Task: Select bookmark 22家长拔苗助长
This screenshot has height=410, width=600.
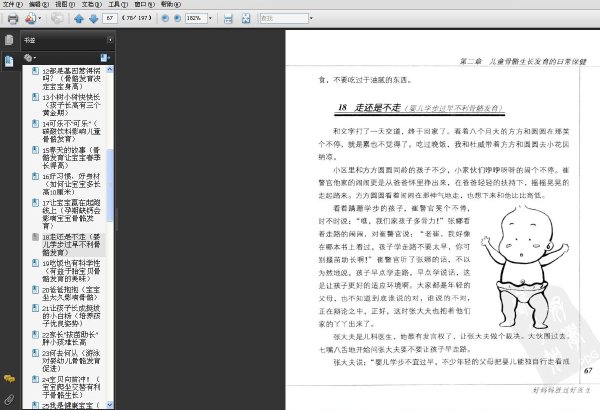Action: (x=71, y=338)
